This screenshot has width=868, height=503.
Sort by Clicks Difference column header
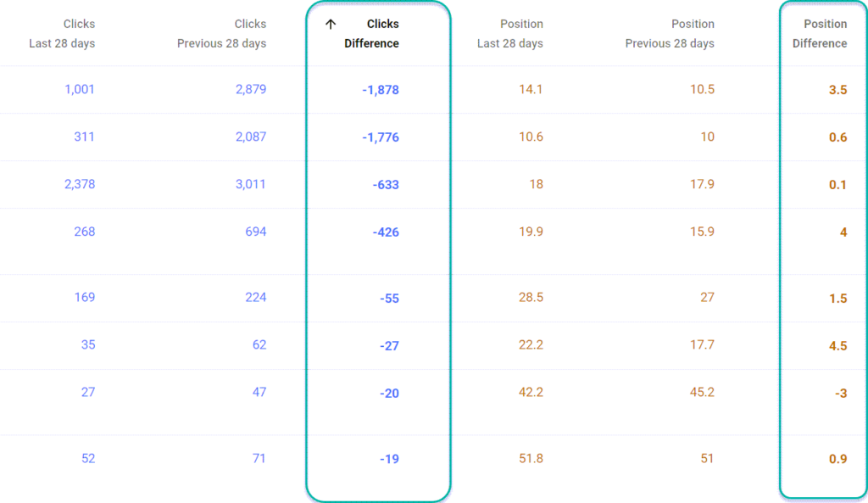tap(371, 33)
